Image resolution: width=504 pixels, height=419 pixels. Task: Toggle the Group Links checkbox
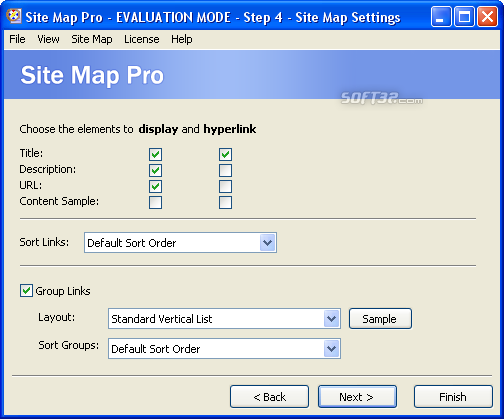26,291
